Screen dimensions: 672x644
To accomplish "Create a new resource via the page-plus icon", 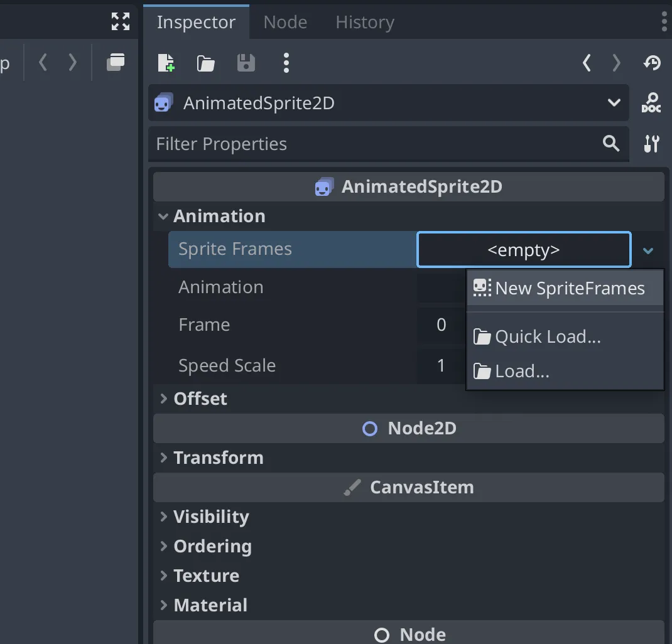I will [x=166, y=63].
